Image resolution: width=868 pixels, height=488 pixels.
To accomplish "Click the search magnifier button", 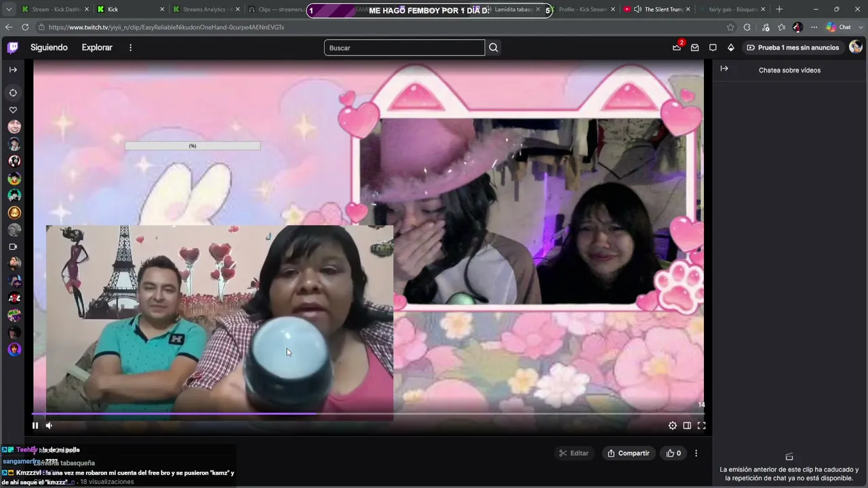I will (x=494, y=47).
